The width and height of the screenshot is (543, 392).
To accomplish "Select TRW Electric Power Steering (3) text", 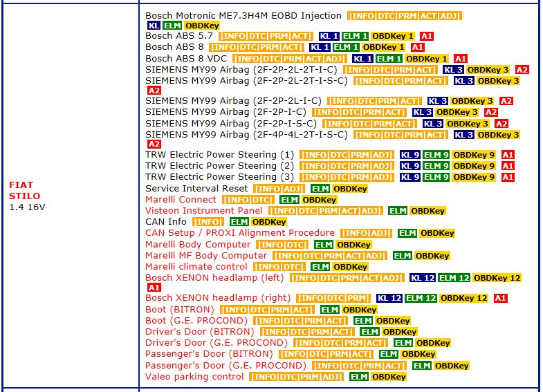I will tap(219, 177).
